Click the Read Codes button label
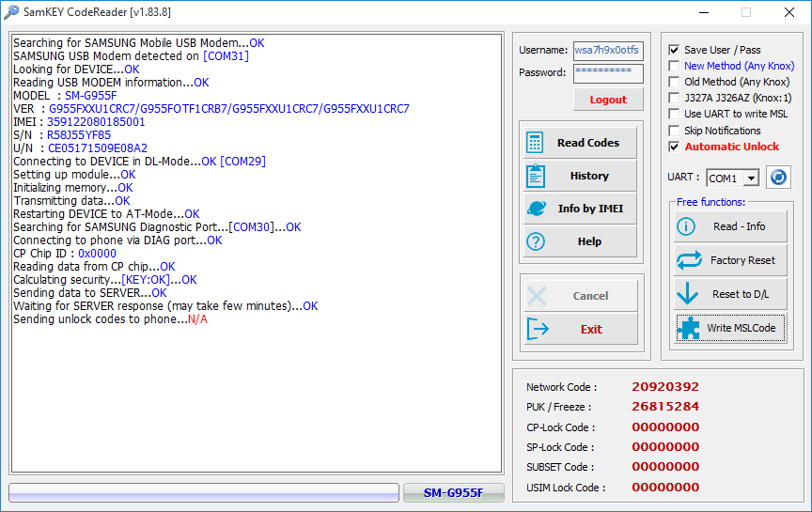Viewport: 812px width, 512px height. [587, 143]
